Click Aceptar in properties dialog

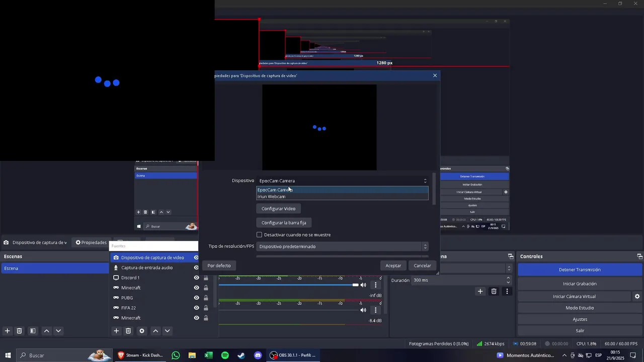[x=393, y=265]
